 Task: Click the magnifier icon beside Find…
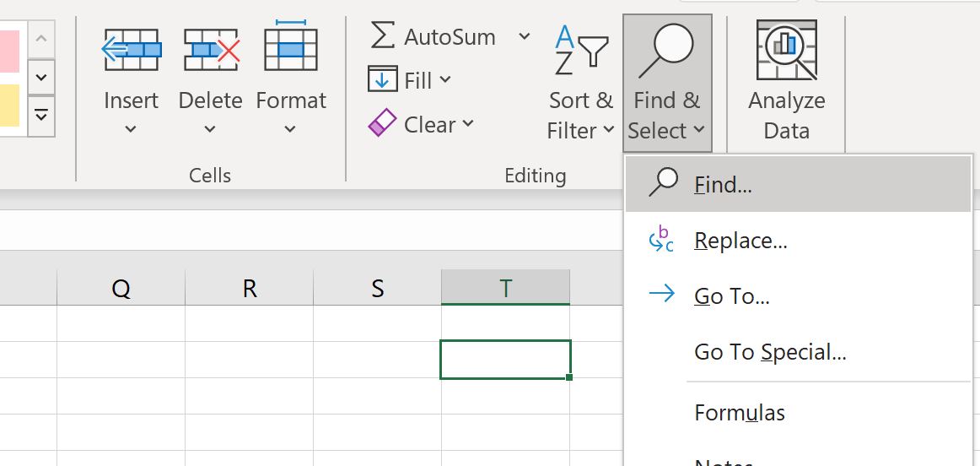point(663,183)
